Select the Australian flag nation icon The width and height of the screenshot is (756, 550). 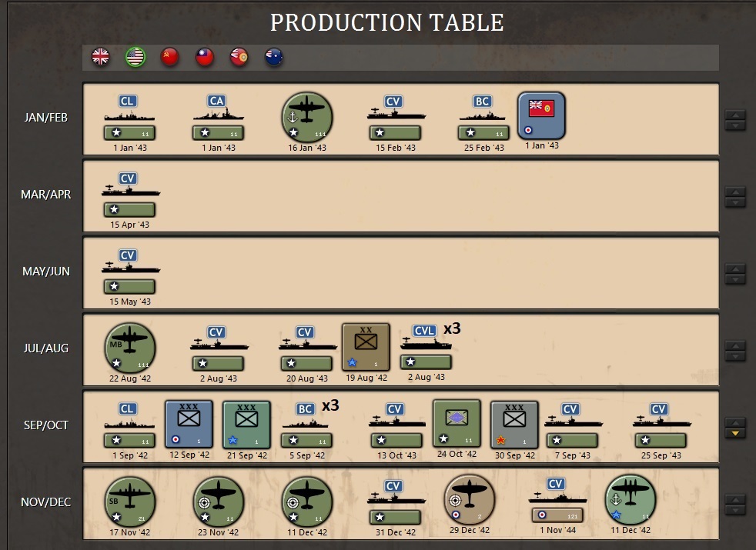[x=273, y=56]
